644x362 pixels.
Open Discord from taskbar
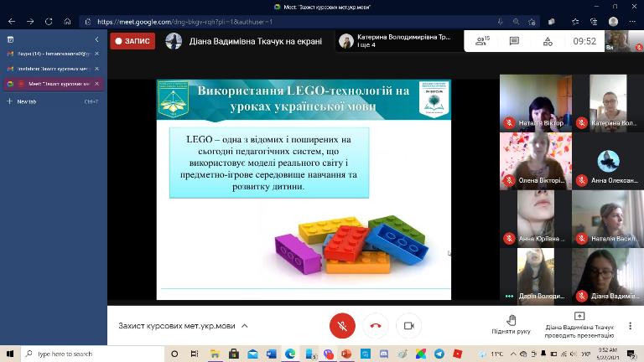click(384, 354)
